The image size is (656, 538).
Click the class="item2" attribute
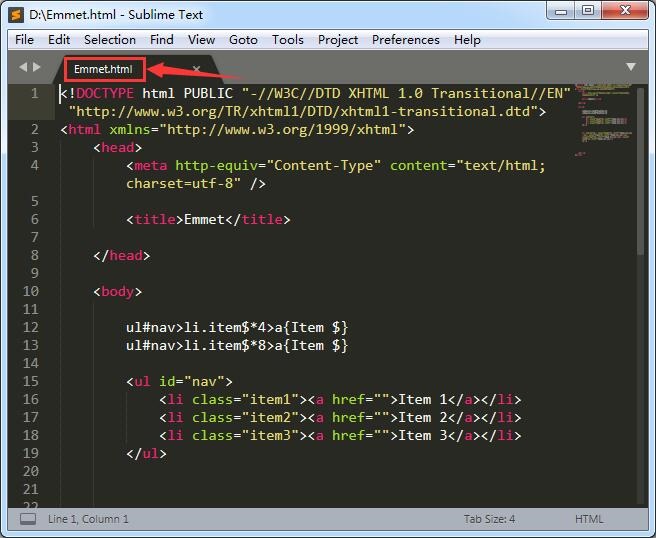click(245, 417)
